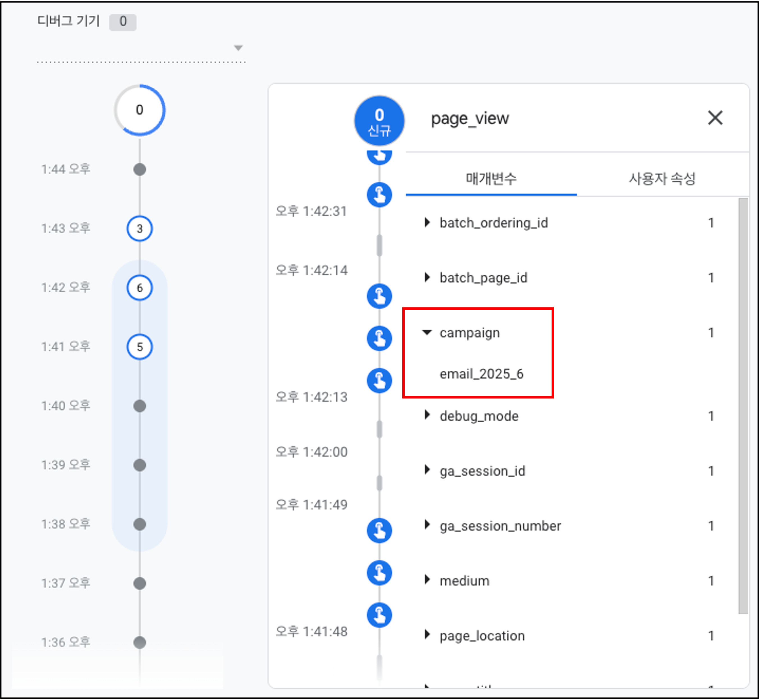Screen dimensions: 759x700
Task: Click the top circle showing 0 events
Action: (140, 110)
